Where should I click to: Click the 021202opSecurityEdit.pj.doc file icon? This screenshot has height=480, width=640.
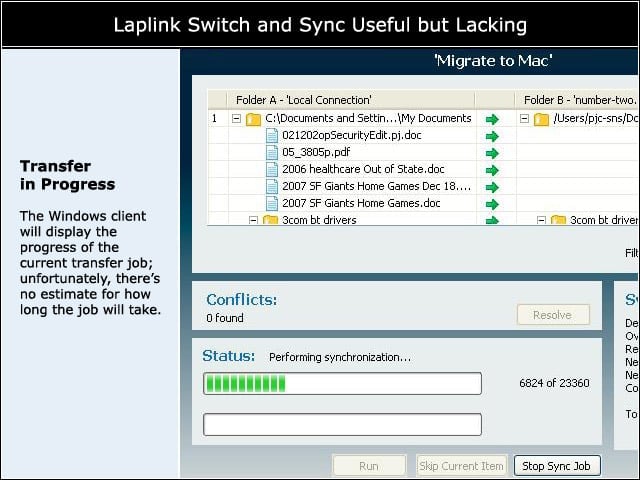(x=272, y=136)
